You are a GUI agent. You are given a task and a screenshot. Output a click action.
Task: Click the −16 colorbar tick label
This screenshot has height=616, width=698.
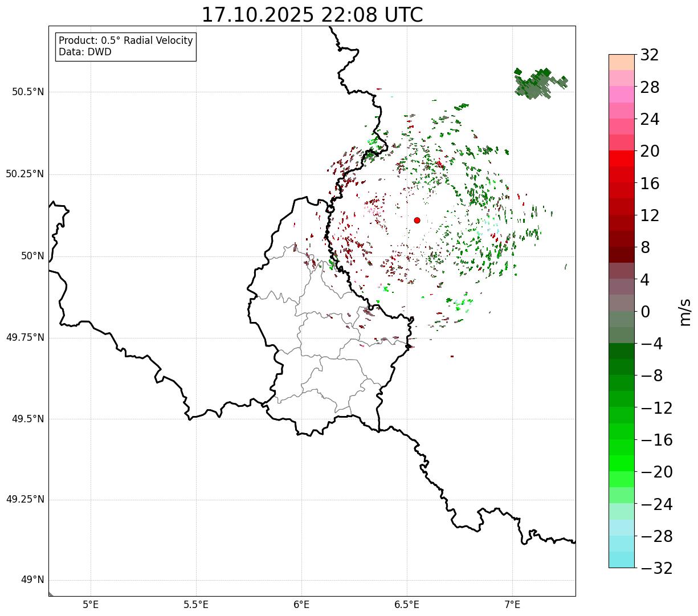pos(656,440)
